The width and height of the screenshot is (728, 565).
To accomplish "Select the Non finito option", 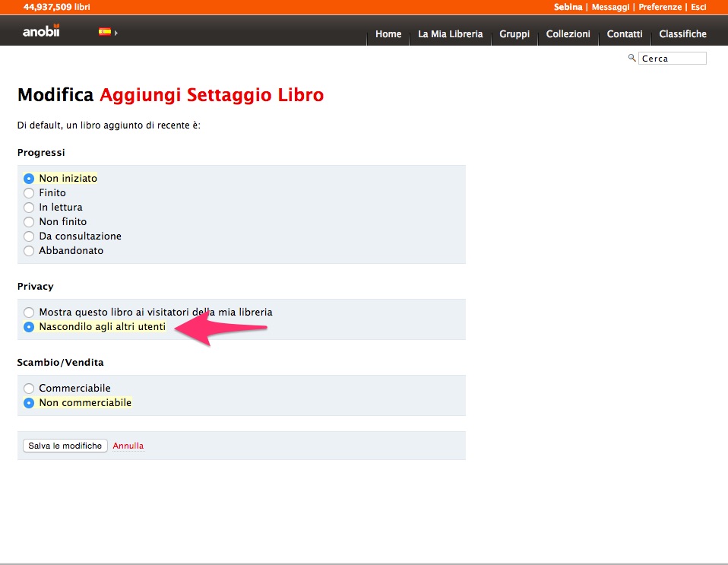I will pos(29,222).
